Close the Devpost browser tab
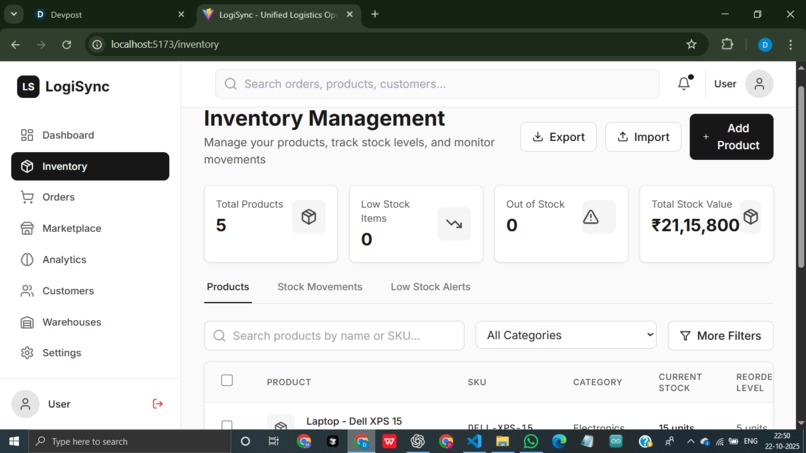This screenshot has height=453, width=806. pyautogui.click(x=181, y=14)
